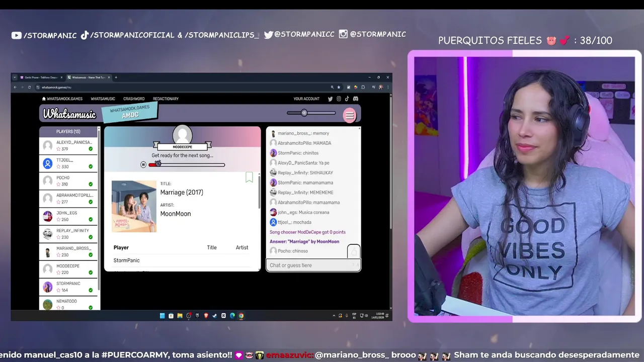
Task: Click the Whatsamusic logo
Action: point(69,114)
